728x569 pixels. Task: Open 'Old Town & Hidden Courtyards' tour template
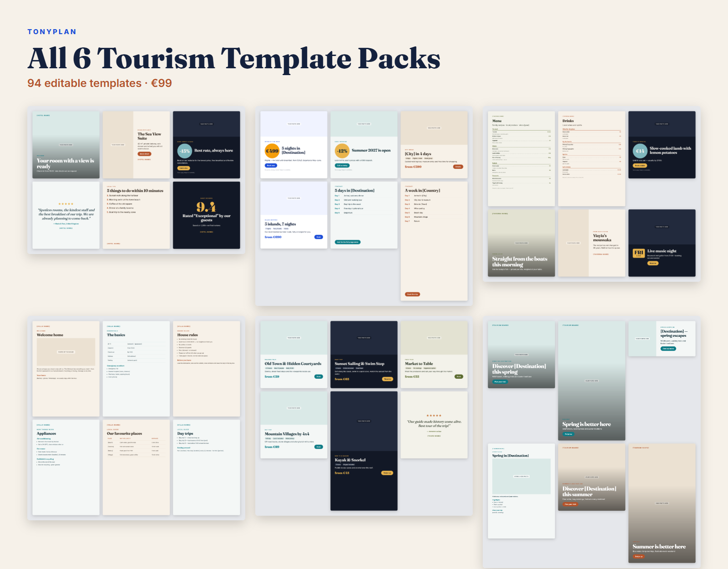[x=294, y=355]
